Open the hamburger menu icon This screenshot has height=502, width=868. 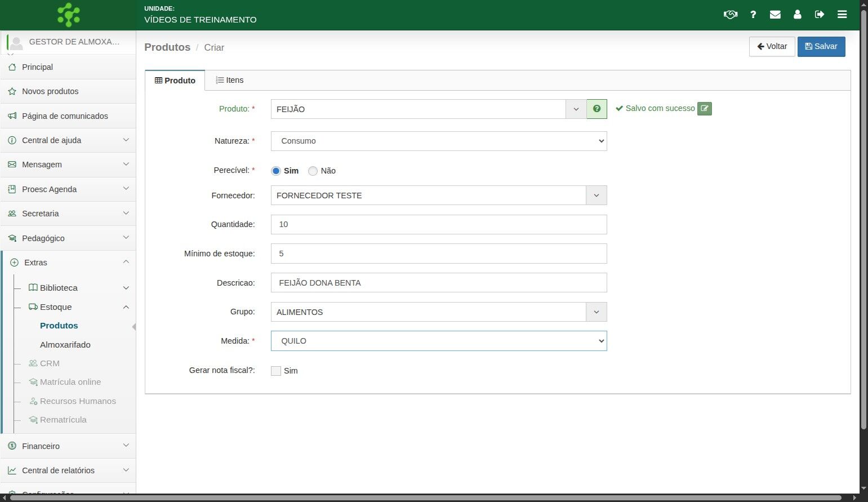click(842, 15)
